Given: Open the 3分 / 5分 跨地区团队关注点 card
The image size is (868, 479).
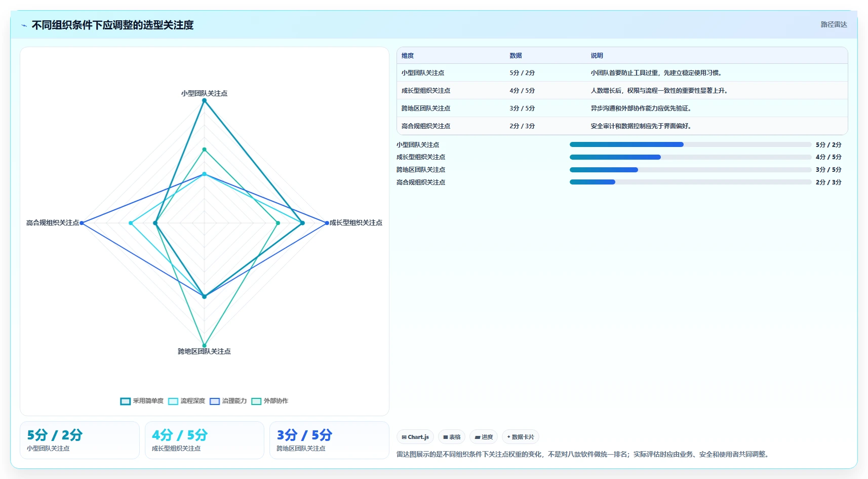Looking at the screenshot, I should tap(329, 440).
